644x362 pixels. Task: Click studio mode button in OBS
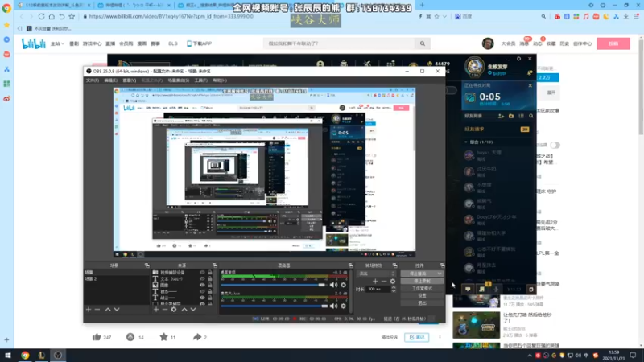tap(422, 289)
